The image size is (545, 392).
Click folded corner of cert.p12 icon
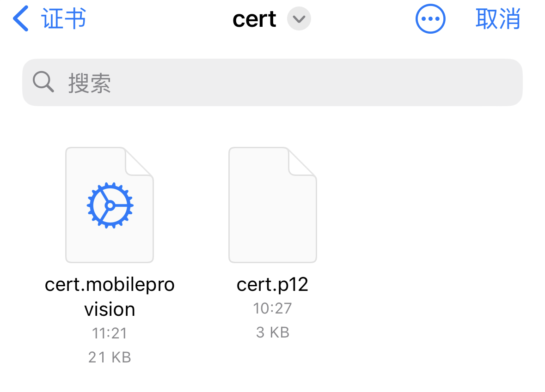[302, 162]
